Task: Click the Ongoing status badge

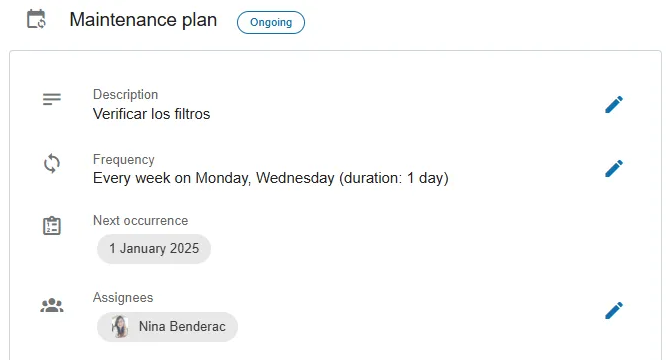Action: (x=271, y=22)
